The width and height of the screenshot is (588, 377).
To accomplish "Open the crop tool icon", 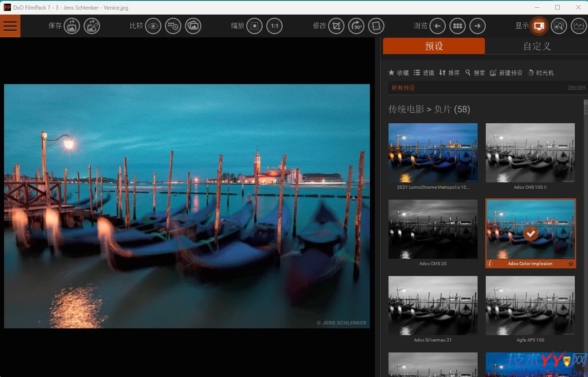I will (x=336, y=26).
